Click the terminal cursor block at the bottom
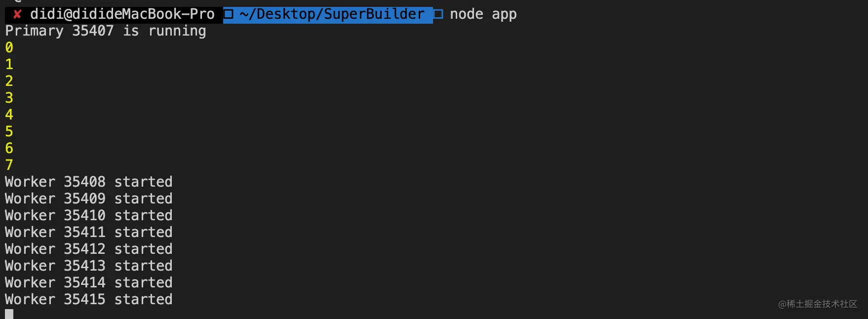Viewport: 868px width, 319px height. 9,314
